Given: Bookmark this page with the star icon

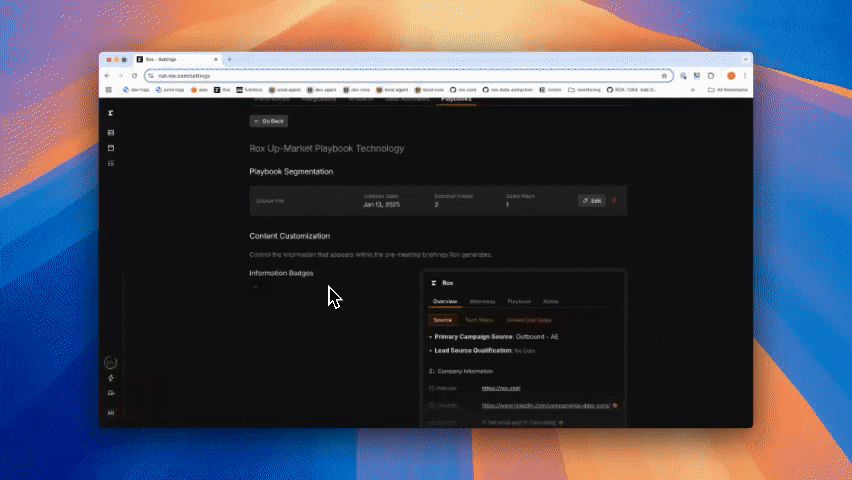Looking at the screenshot, I should pyautogui.click(x=664, y=75).
